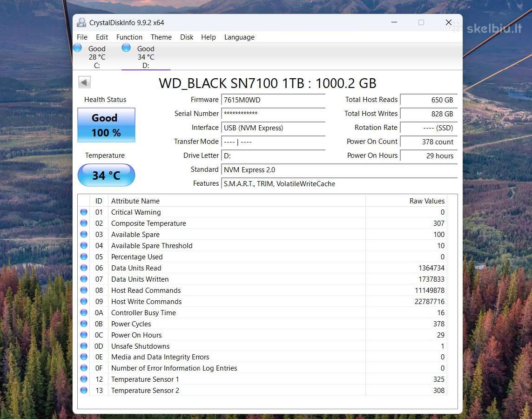The height and width of the screenshot is (419, 532).
Task: Click Rotation Rate value ---- (SSD)
Action: point(429,128)
